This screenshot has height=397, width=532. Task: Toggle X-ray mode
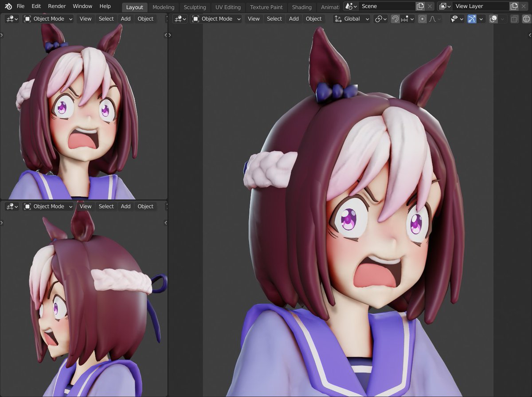514,19
